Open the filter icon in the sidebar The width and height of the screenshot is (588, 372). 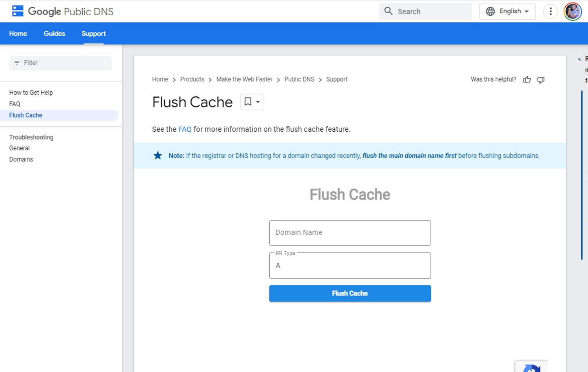(x=16, y=63)
